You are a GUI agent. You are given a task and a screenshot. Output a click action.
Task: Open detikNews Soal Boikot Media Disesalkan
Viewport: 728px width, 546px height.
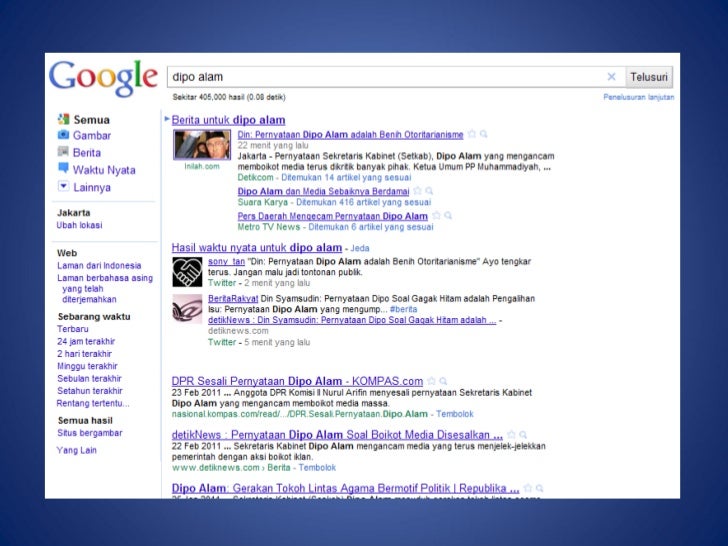coord(337,435)
